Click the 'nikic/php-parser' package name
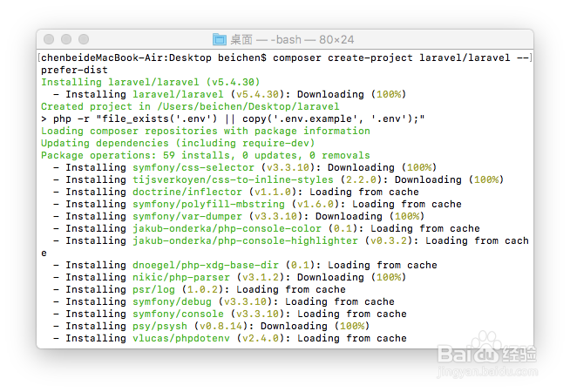This screenshot has width=570, height=392. tap(181, 278)
